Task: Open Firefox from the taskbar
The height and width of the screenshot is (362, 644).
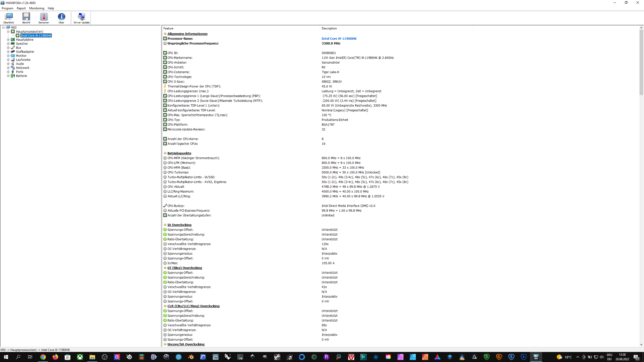Action: pyautogui.click(x=55, y=357)
